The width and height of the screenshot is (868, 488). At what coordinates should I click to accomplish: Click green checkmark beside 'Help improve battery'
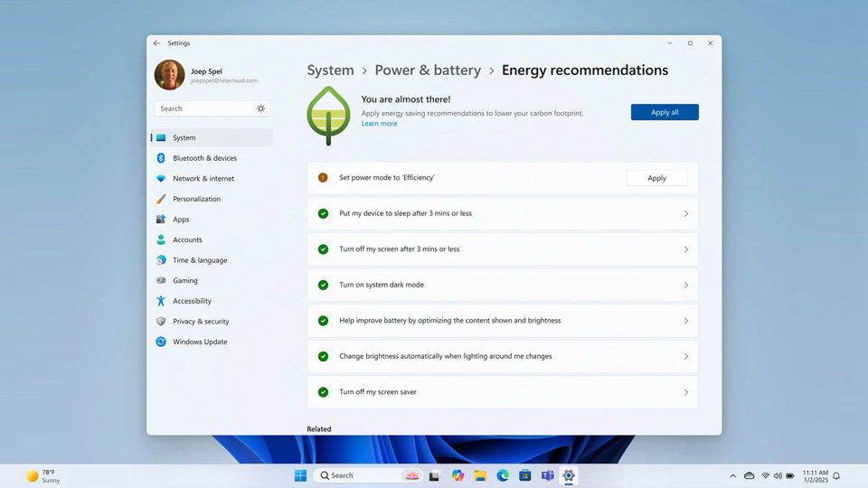(324, 321)
